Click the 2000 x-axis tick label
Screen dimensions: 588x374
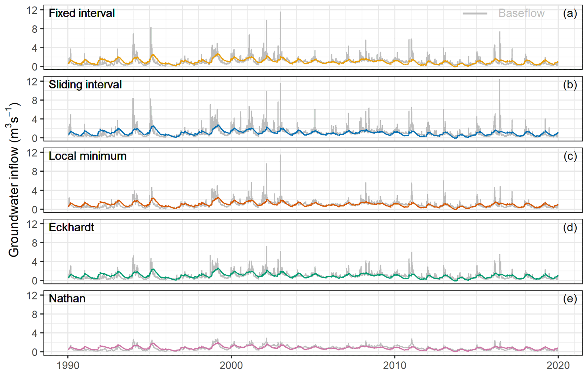(x=231, y=365)
